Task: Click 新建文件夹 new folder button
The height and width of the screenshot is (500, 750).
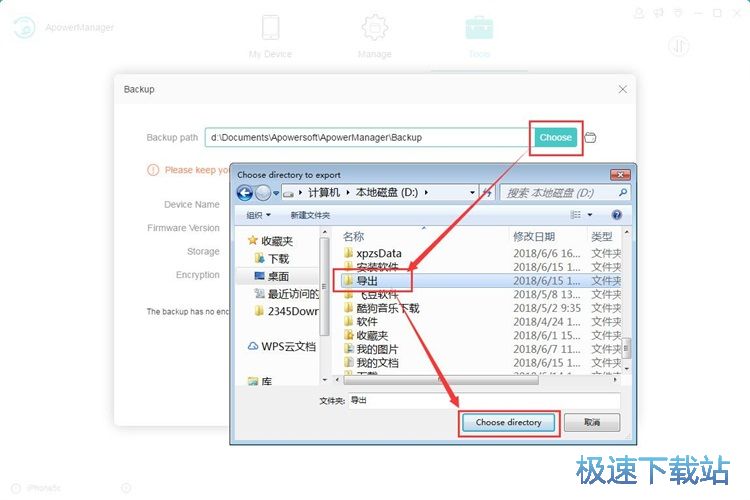Action: point(310,215)
